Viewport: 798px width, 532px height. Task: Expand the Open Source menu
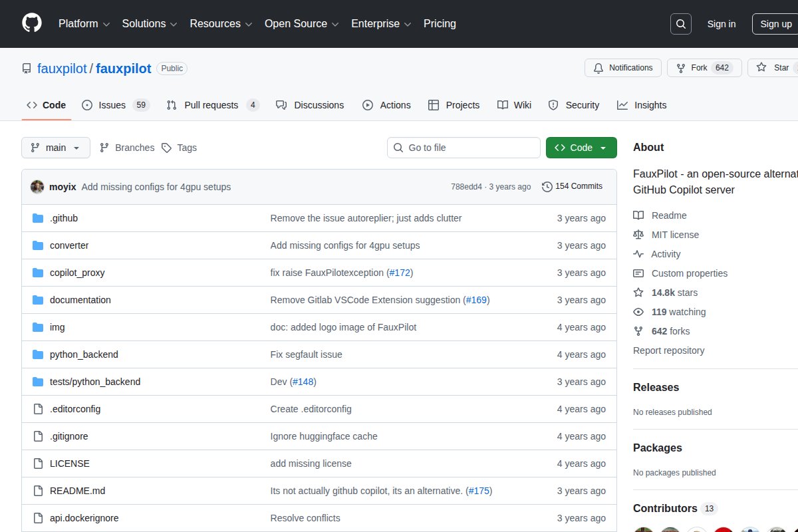[301, 24]
